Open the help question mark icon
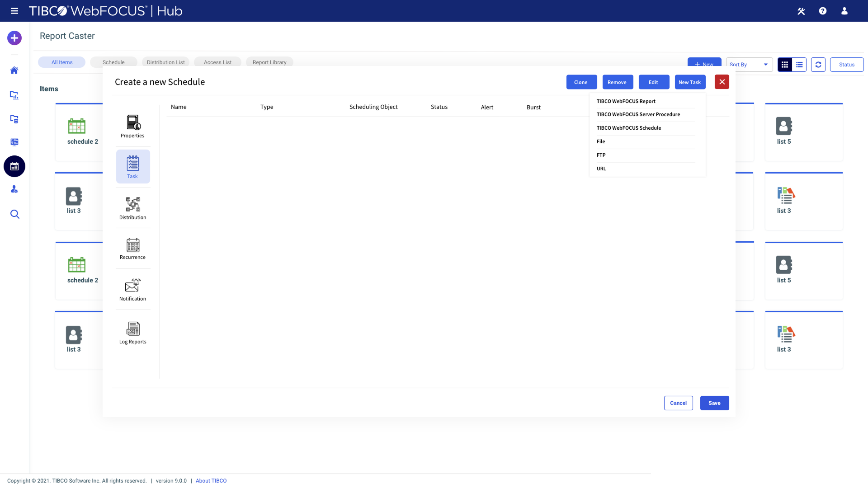Screen dimensions: 868x488 (x=823, y=11)
